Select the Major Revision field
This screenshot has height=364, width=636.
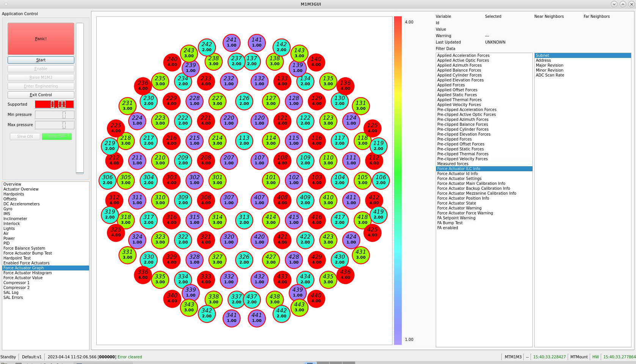pos(583,65)
